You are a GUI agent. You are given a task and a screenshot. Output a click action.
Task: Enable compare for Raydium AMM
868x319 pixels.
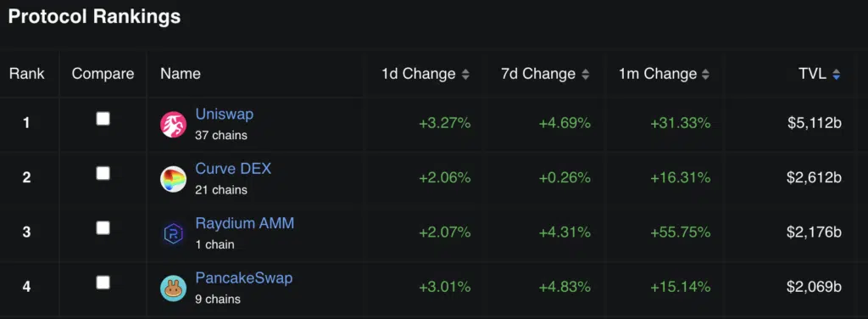pyautogui.click(x=103, y=227)
